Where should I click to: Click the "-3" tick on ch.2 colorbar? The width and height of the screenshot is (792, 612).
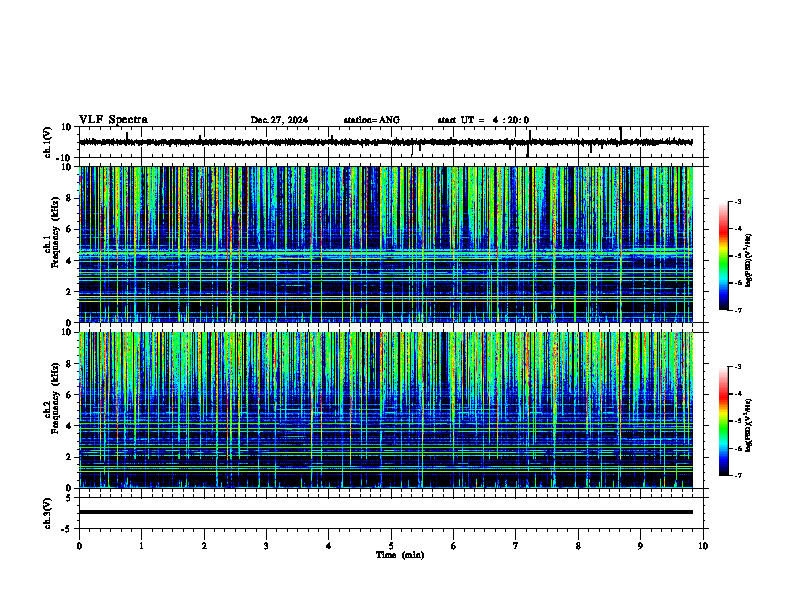tap(738, 367)
